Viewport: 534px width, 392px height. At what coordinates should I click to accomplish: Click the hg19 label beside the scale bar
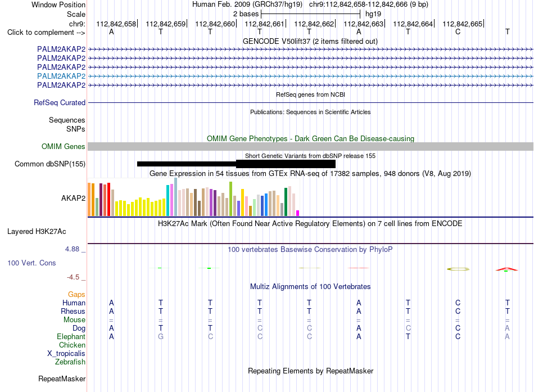click(373, 14)
